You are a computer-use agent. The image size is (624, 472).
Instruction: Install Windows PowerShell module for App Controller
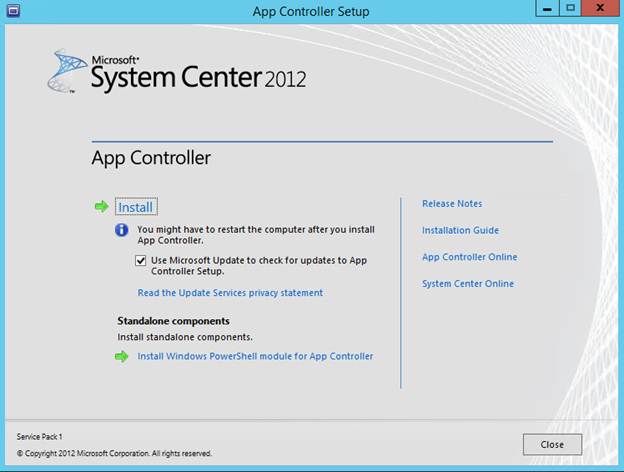pyautogui.click(x=255, y=356)
